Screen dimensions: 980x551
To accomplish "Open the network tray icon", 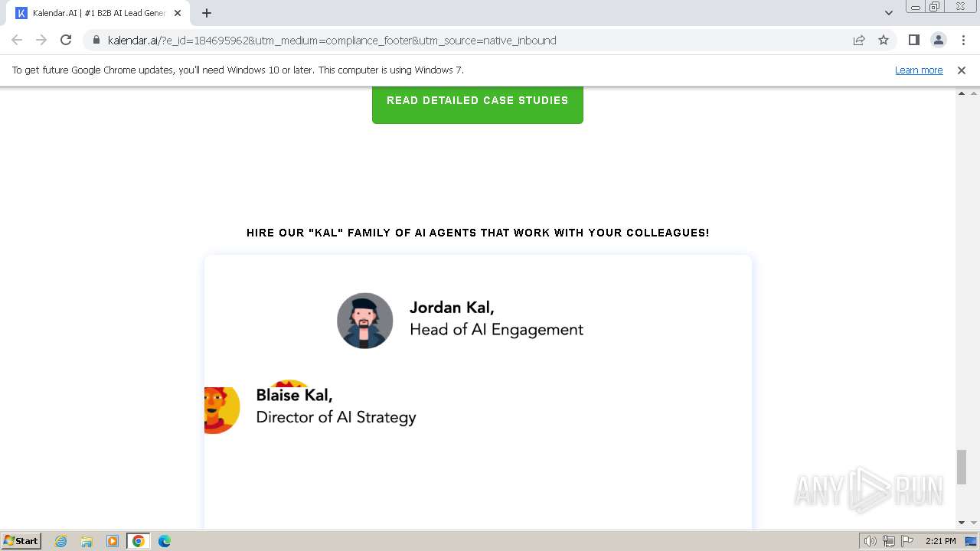I will pyautogui.click(x=889, y=541).
